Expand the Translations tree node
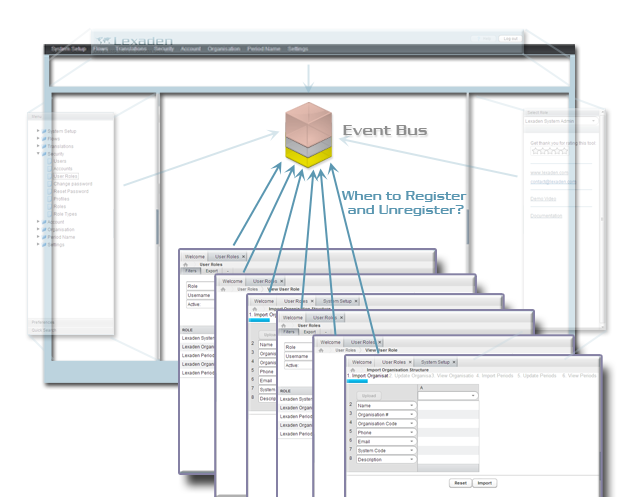 pos(38,146)
